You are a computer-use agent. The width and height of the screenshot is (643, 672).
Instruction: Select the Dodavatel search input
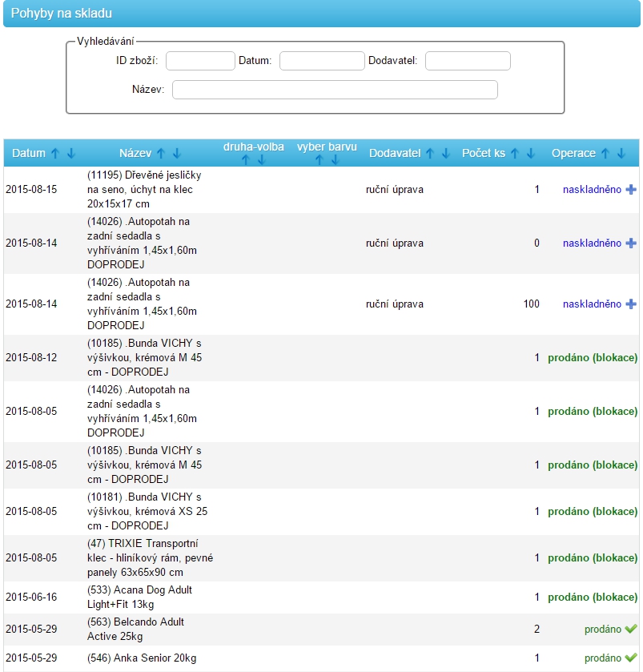point(468,61)
